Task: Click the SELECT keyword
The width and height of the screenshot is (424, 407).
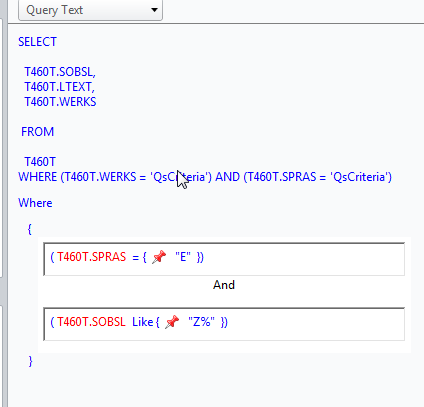Action: [37, 42]
